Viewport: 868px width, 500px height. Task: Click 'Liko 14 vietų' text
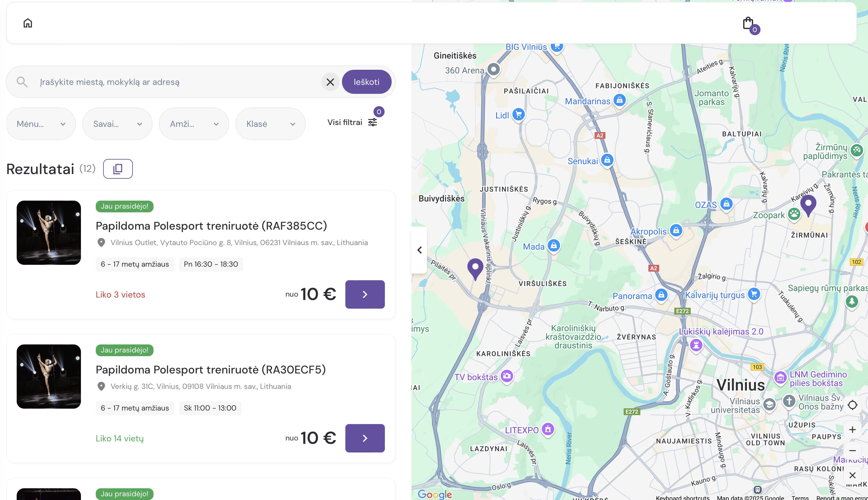pyautogui.click(x=120, y=439)
